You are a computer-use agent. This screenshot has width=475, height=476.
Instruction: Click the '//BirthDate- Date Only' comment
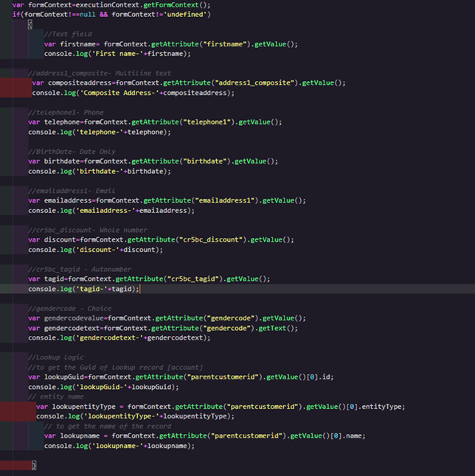(x=72, y=152)
